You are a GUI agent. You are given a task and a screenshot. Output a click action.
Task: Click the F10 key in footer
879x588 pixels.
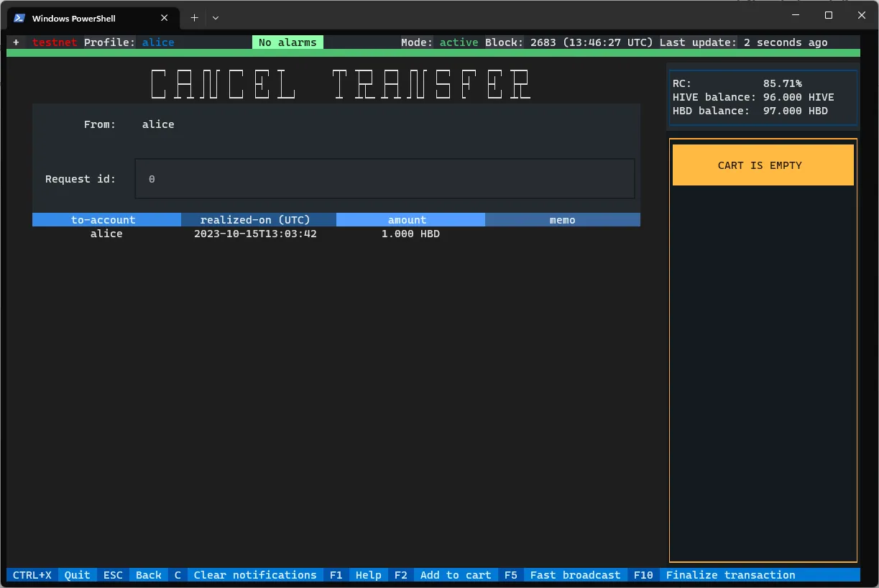point(643,575)
